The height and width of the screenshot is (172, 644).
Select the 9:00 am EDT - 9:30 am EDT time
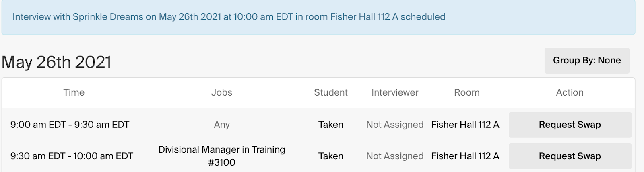tap(70, 125)
